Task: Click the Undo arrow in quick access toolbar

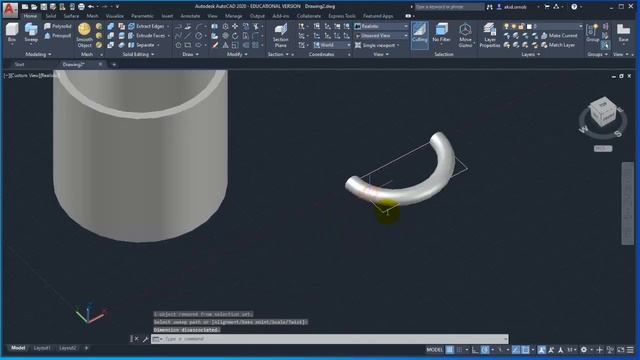Action: point(91,7)
